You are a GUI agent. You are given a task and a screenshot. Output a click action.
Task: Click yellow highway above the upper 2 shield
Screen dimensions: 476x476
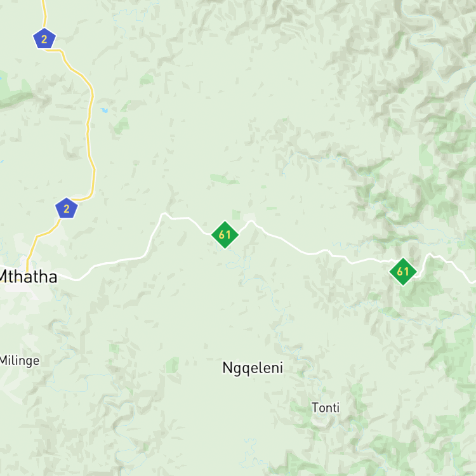pyautogui.click(x=44, y=14)
